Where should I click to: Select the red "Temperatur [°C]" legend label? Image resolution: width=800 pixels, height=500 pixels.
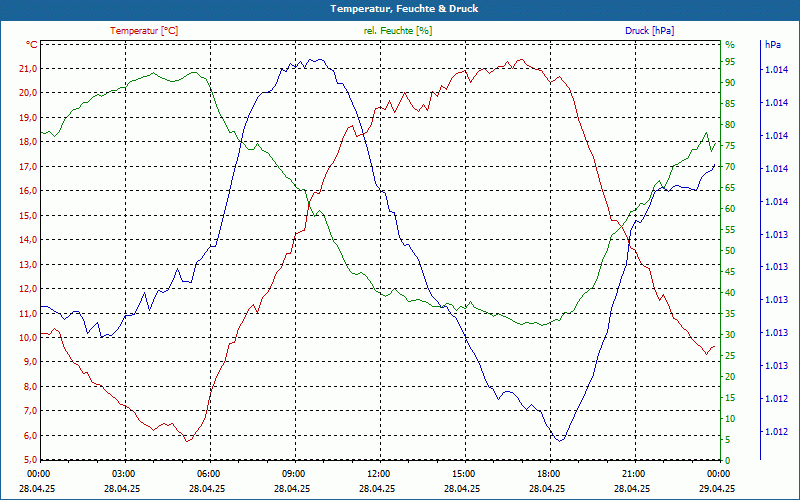(144, 31)
